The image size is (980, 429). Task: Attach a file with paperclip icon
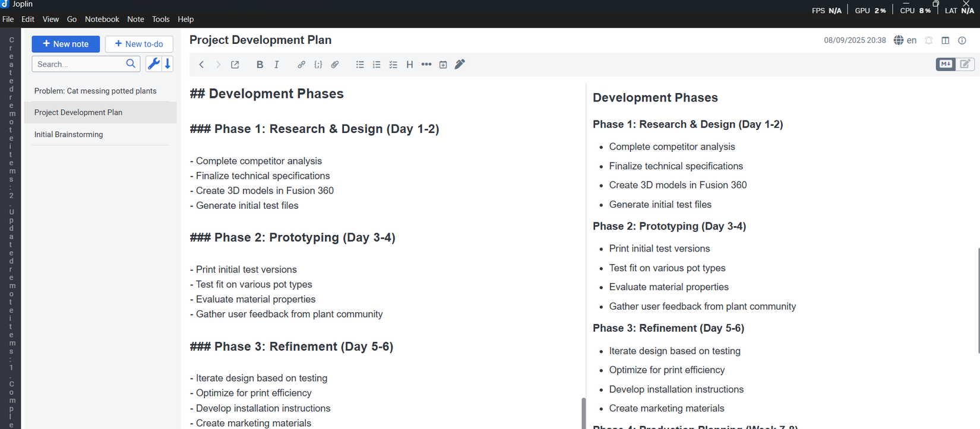click(335, 65)
